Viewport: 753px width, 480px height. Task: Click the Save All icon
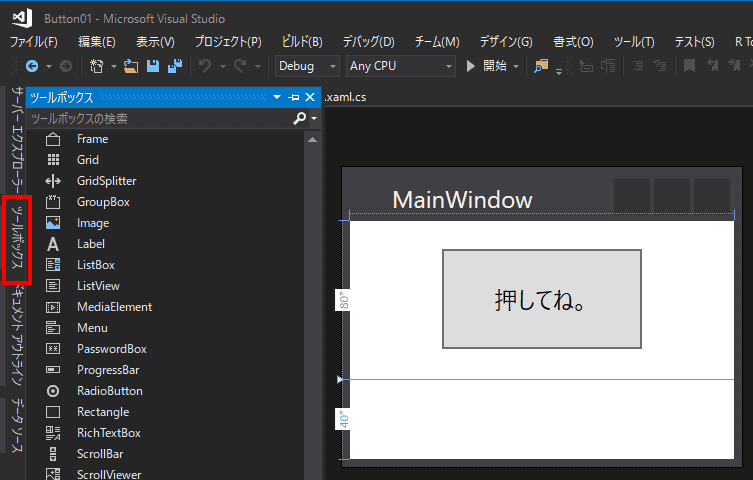(x=175, y=66)
